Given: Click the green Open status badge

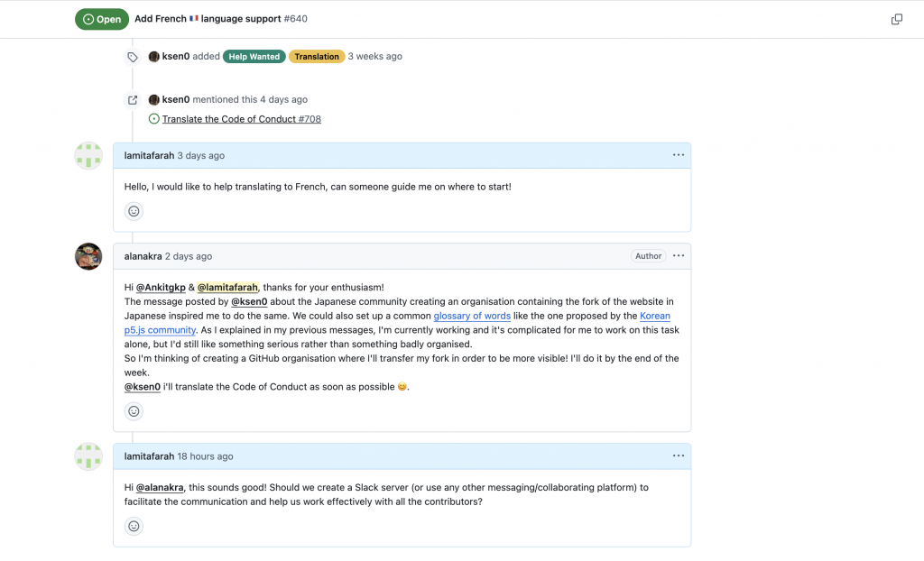Looking at the screenshot, I should [x=102, y=19].
